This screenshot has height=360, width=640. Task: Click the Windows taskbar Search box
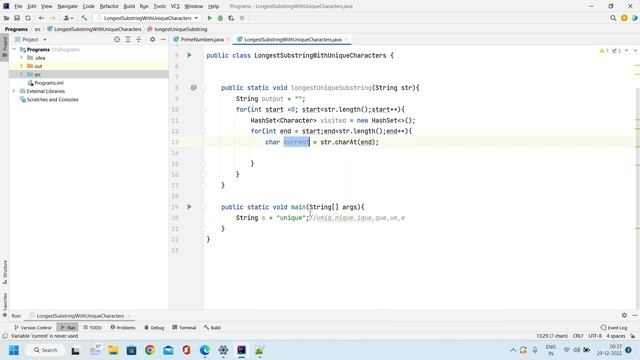point(45,350)
